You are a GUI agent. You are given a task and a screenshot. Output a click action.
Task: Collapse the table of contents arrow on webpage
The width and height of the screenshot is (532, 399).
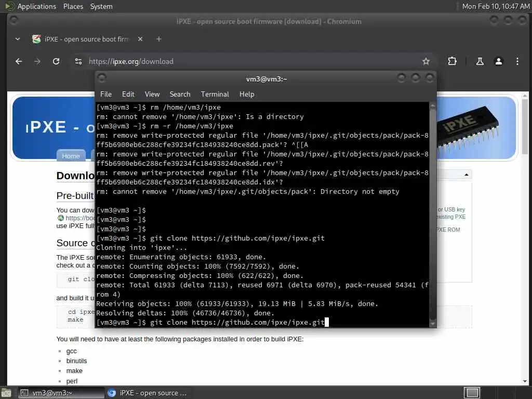[x=466, y=175]
